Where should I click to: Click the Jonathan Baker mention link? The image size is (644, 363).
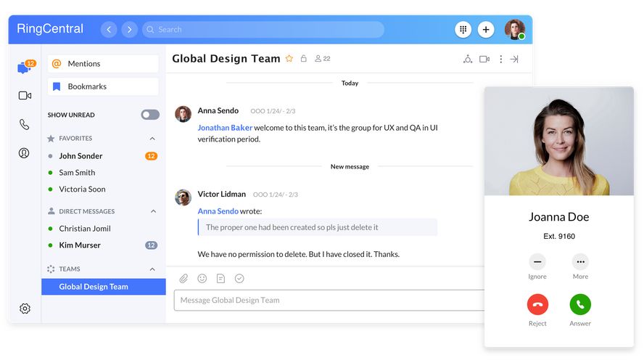click(x=225, y=128)
